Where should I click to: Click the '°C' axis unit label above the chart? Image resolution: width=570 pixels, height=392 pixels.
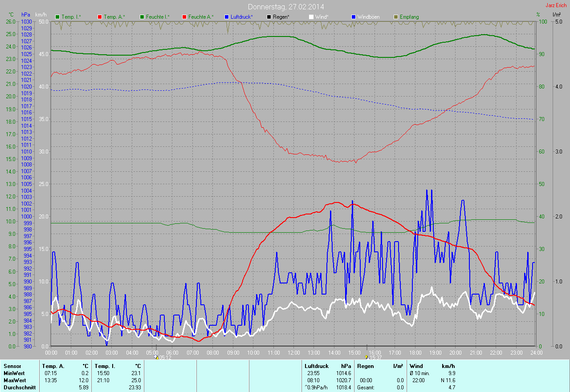pos(11,15)
